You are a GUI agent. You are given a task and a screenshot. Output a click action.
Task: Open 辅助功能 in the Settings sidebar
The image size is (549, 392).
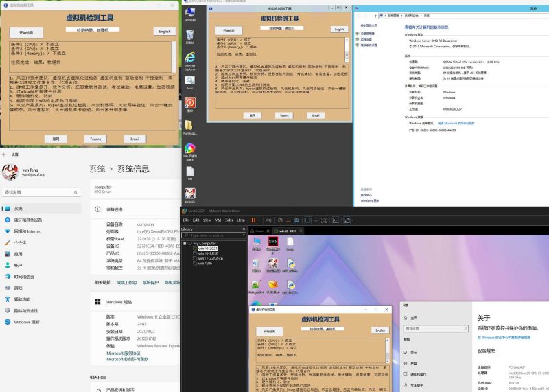pyautogui.click(x=41, y=299)
